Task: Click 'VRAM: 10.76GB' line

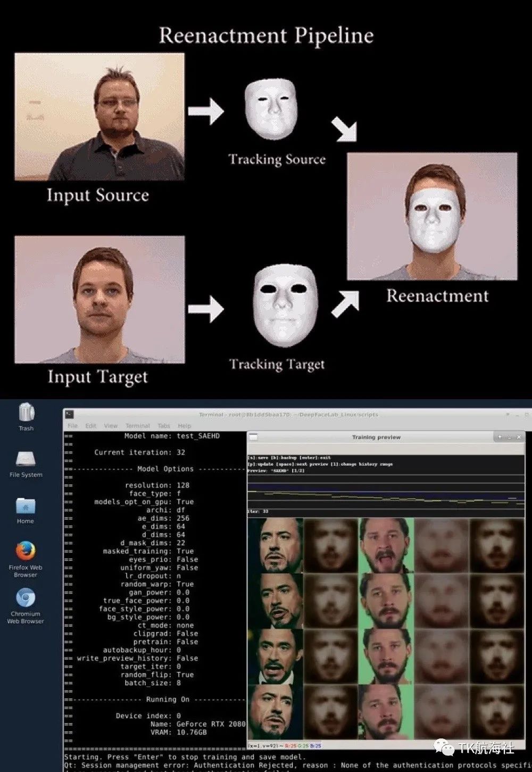Action: (x=179, y=733)
